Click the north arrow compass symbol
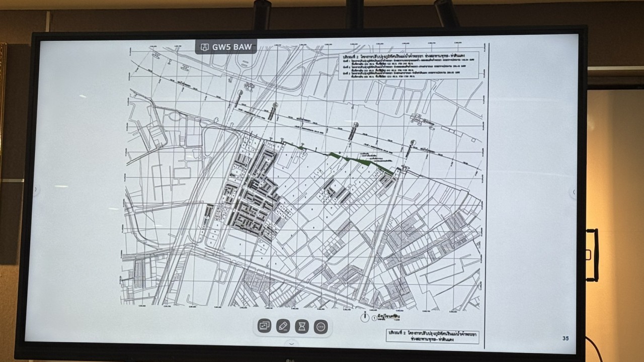The height and width of the screenshot is (362, 644). (x=364, y=317)
